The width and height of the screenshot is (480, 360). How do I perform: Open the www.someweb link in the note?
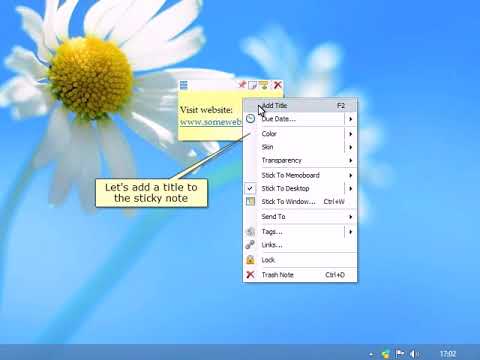coord(211,122)
